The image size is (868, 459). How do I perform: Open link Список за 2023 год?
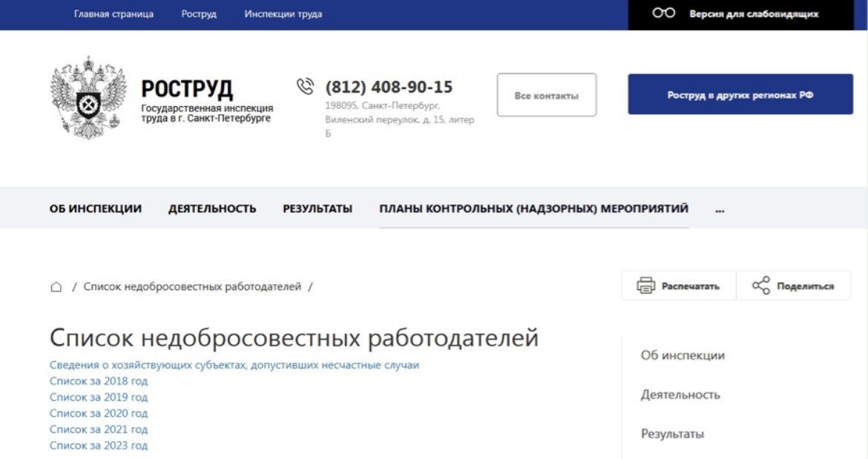(99, 445)
